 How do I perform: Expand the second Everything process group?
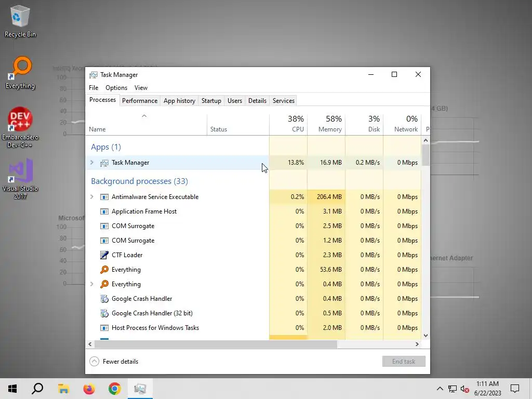92,284
